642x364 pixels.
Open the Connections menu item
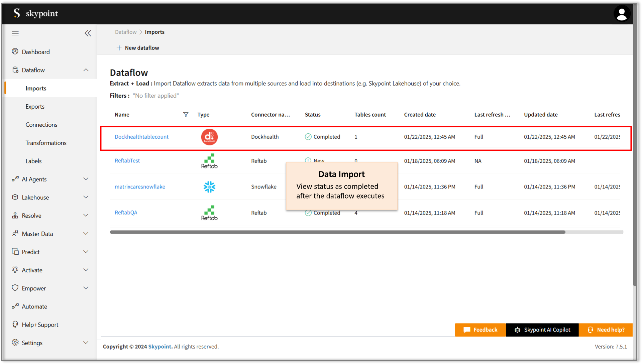click(x=41, y=124)
